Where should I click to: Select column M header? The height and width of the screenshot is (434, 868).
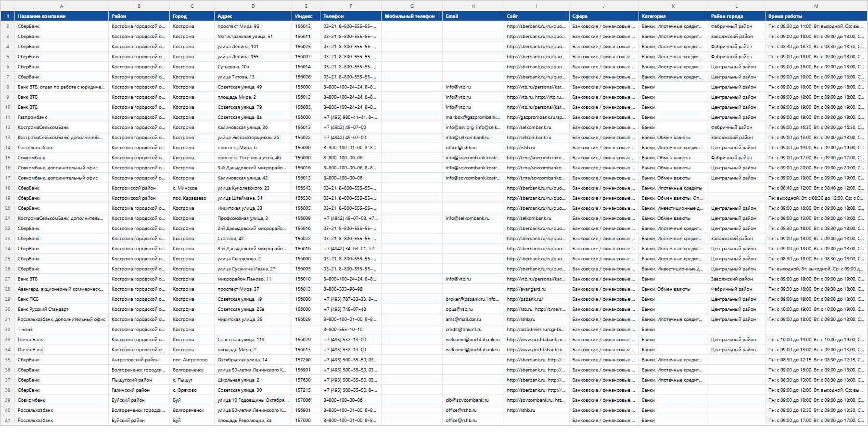click(x=816, y=6)
